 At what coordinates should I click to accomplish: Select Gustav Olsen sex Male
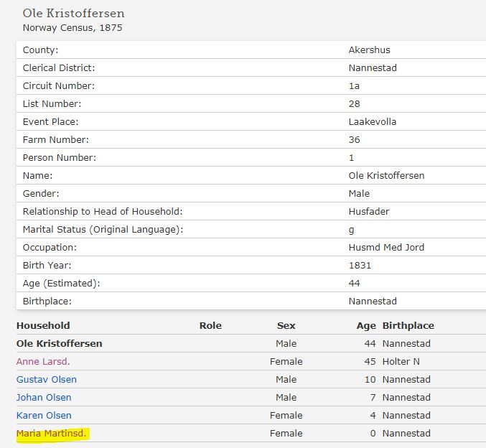pyautogui.click(x=286, y=380)
